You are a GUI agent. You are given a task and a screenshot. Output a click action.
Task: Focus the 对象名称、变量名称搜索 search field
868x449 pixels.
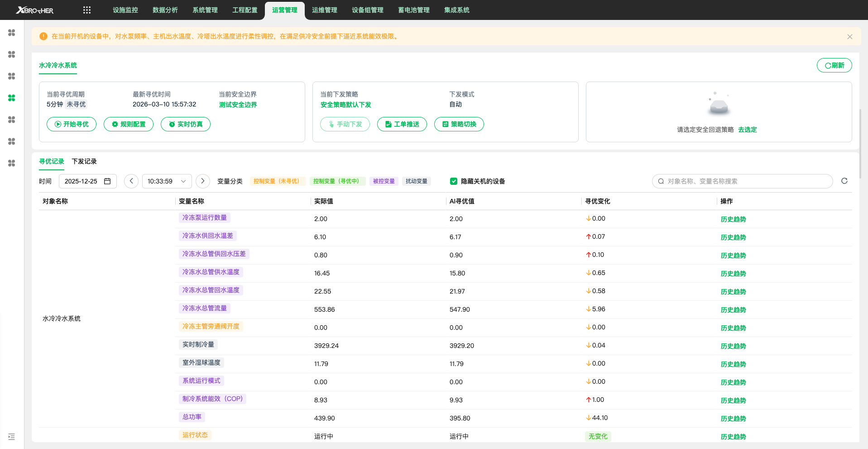(743, 181)
